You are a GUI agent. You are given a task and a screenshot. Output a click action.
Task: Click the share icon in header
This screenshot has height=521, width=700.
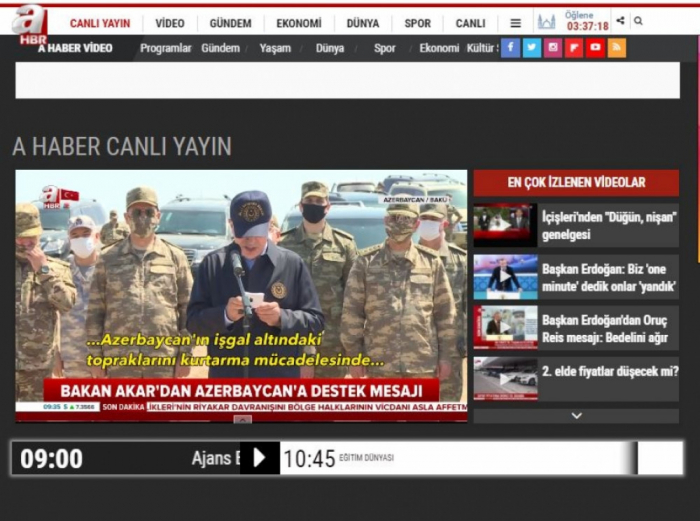(620, 21)
